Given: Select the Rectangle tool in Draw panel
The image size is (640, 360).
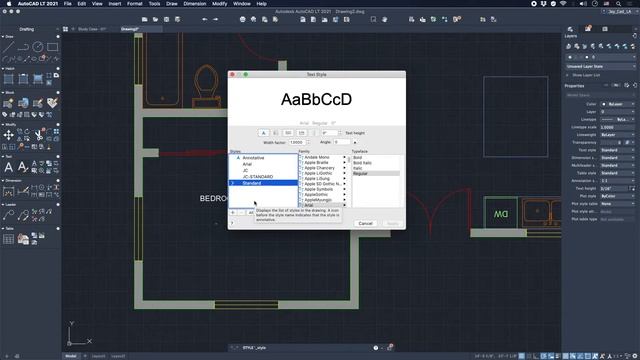Looking at the screenshot, I should pos(52,47).
